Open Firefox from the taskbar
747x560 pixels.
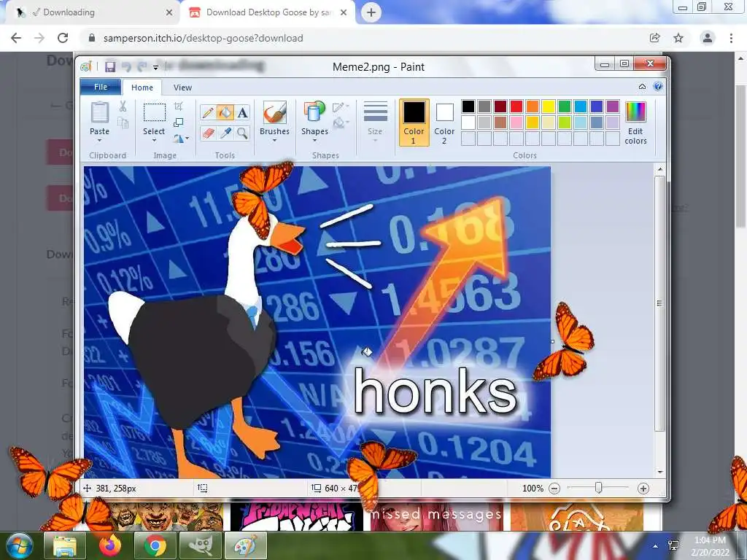click(x=110, y=545)
